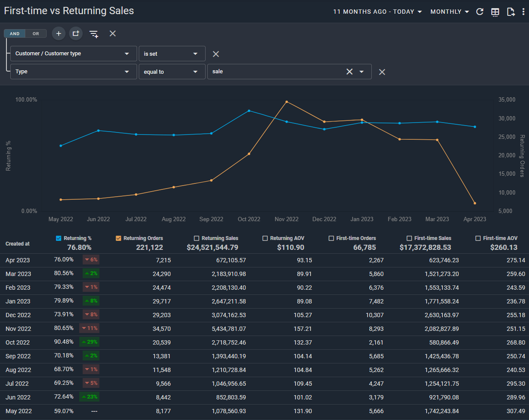The height and width of the screenshot is (420, 529).
Task: Enable the Returning Sales checkbox
Action: tap(197, 238)
